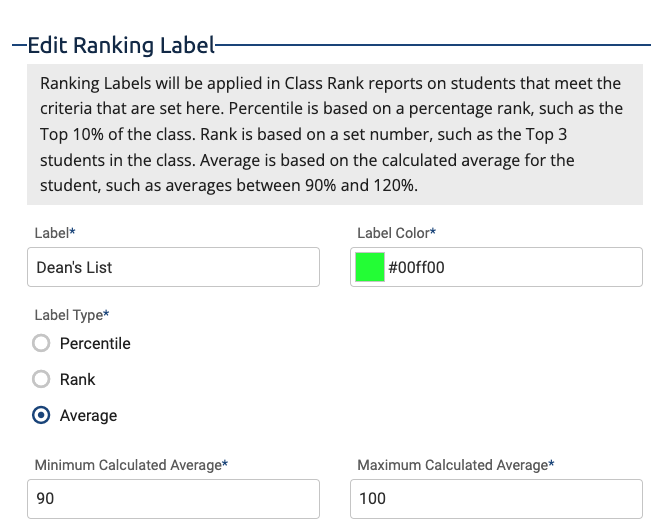Click the gray Ranking Labels description box
The width and height of the screenshot is (651, 530).
pyautogui.click(x=335, y=134)
